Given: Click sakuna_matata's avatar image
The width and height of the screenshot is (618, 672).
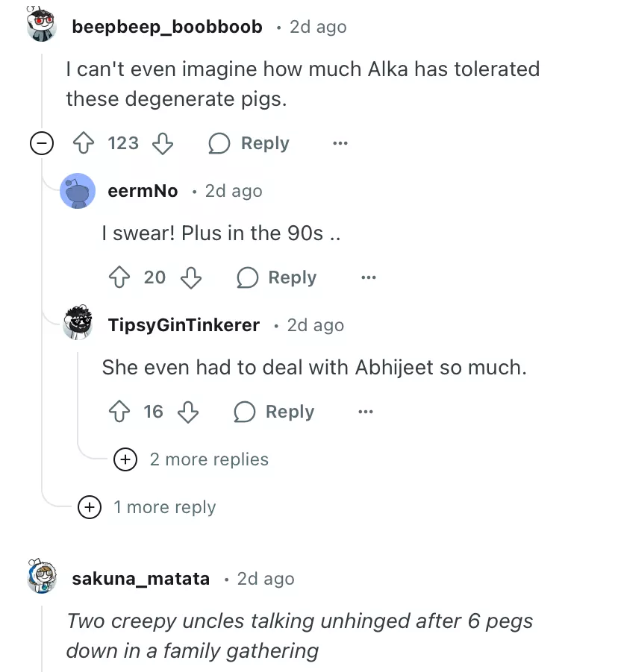Looking at the screenshot, I should coord(43,576).
